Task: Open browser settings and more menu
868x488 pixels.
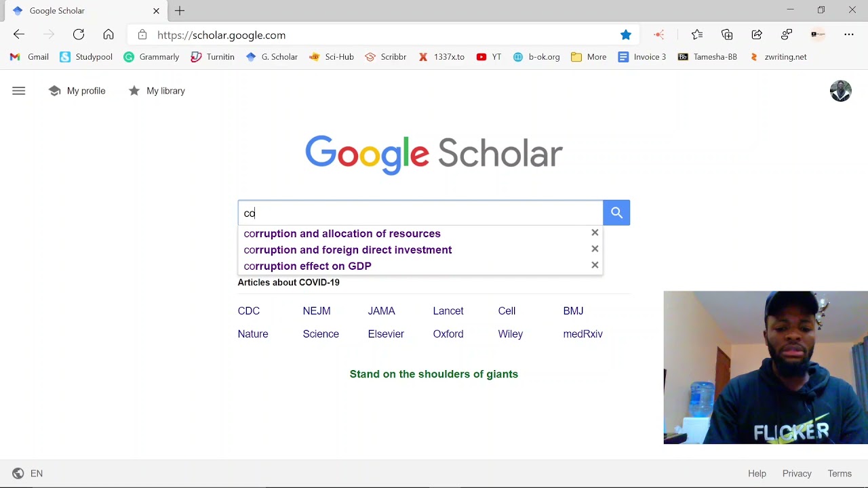Action: click(x=849, y=35)
